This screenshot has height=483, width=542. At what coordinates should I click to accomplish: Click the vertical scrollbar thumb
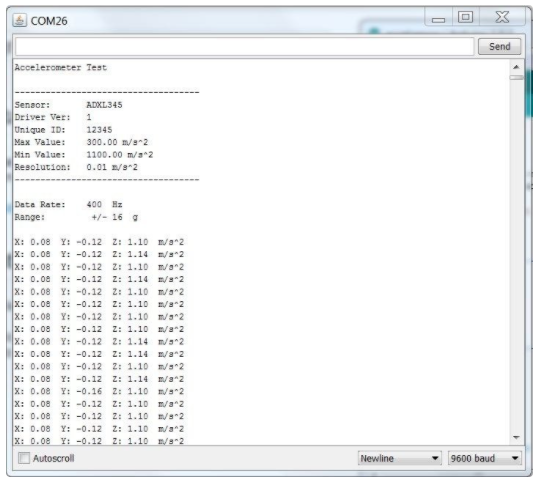pos(516,78)
